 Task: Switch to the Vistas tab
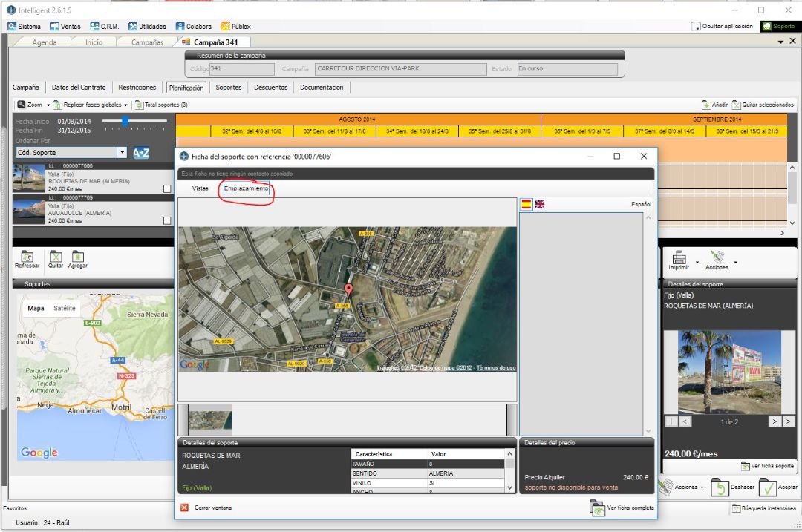pos(200,188)
